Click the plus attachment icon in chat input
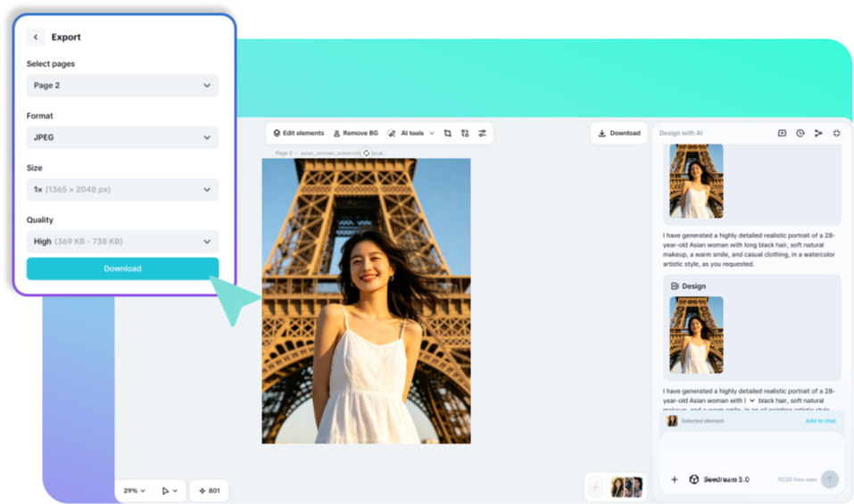Viewport: 854px width, 504px height. pyautogui.click(x=675, y=480)
